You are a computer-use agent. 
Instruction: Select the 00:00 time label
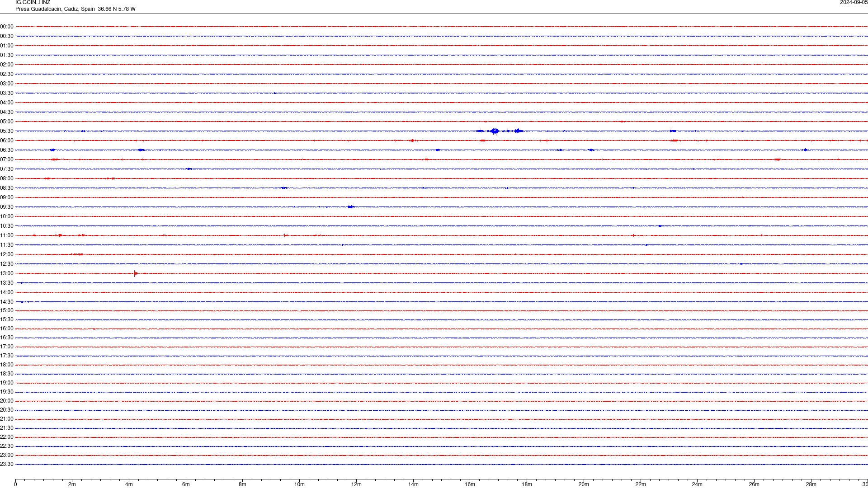tap(7, 27)
